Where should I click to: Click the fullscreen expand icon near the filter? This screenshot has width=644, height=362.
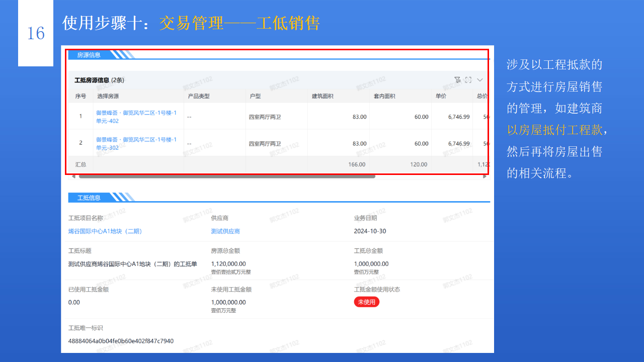coord(468,79)
